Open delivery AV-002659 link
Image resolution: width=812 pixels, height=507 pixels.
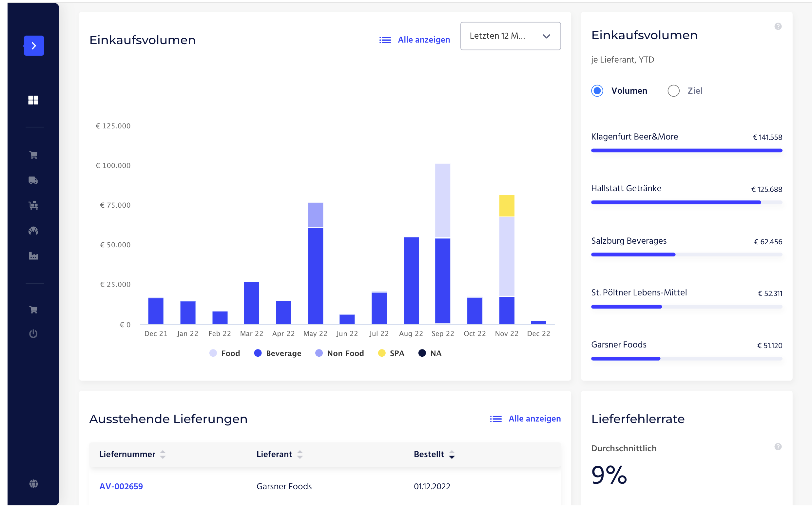pyautogui.click(x=121, y=486)
